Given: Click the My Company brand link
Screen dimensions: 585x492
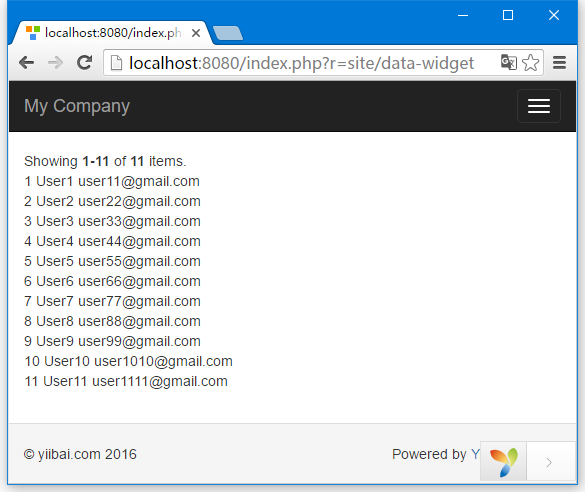Looking at the screenshot, I should pyautogui.click(x=77, y=106).
